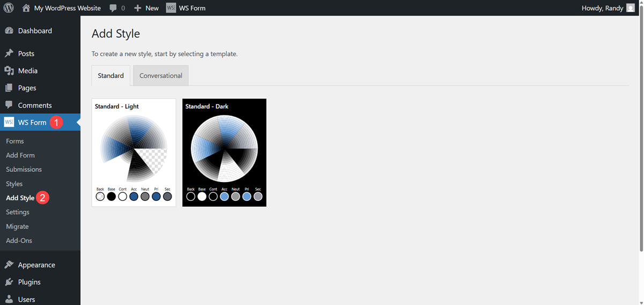Click the WordPress logo icon
This screenshot has width=644, height=305.
[9, 8]
